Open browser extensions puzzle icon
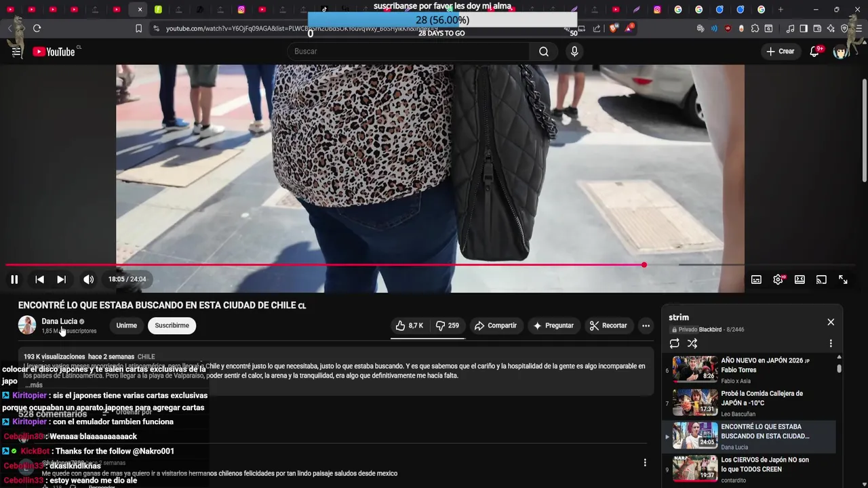 755,28
